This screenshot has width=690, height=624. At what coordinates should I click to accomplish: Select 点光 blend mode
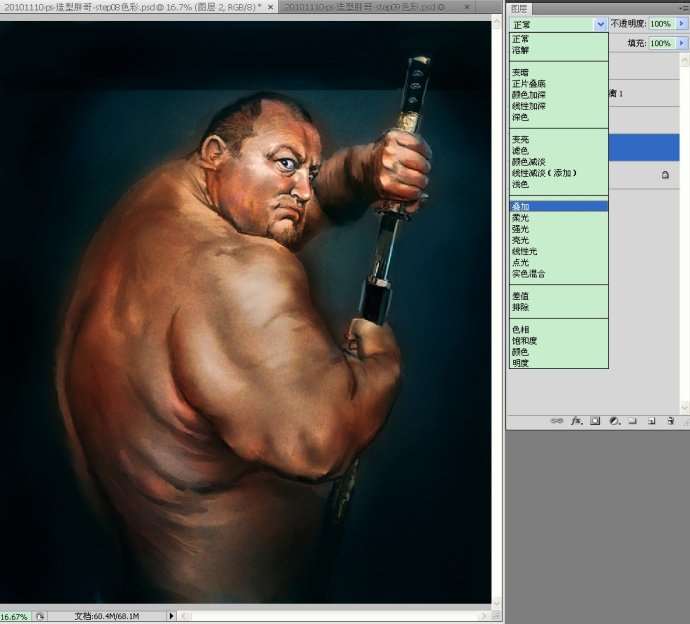click(x=559, y=263)
